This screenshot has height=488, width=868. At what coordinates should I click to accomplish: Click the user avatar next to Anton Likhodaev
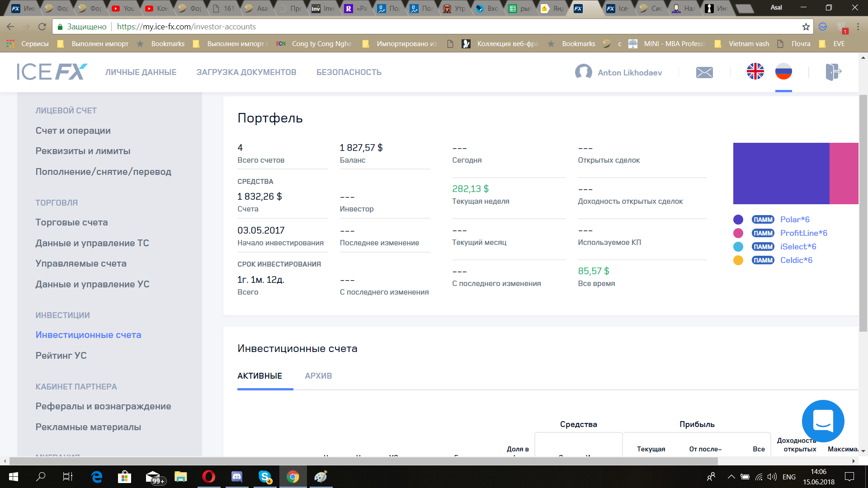(x=583, y=72)
